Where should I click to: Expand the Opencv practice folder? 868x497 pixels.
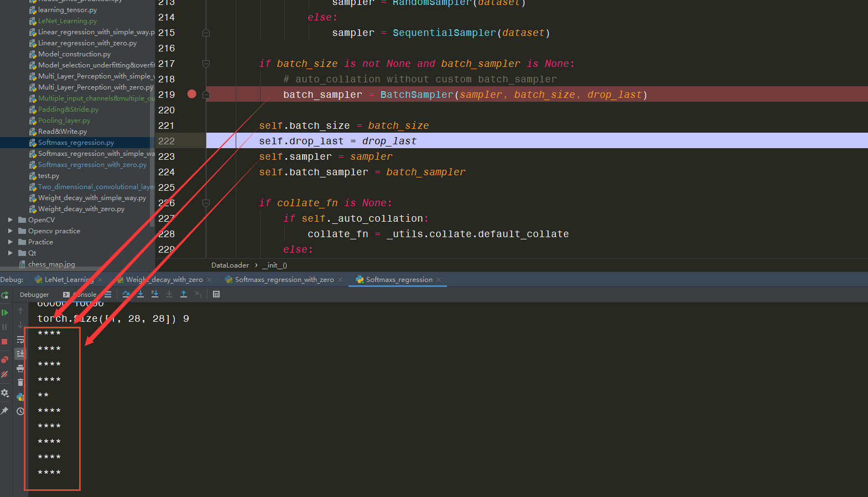point(10,231)
